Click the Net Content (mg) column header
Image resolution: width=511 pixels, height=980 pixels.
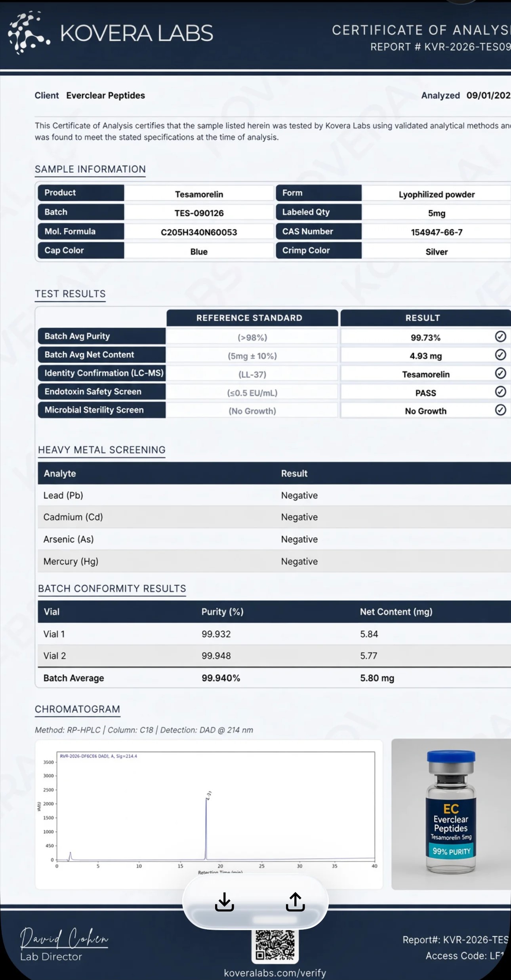coord(396,612)
